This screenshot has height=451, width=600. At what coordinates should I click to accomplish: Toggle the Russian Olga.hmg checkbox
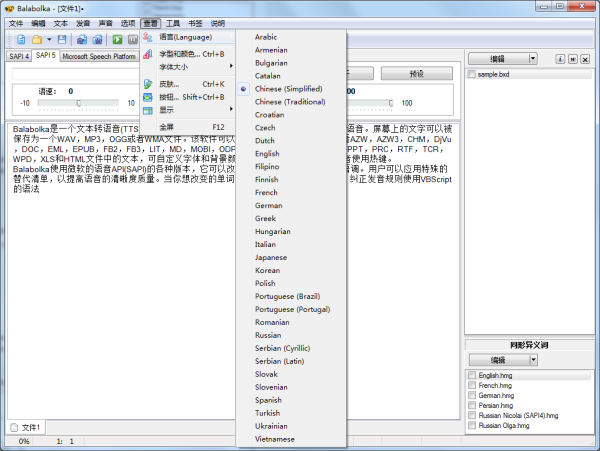[472, 425]
